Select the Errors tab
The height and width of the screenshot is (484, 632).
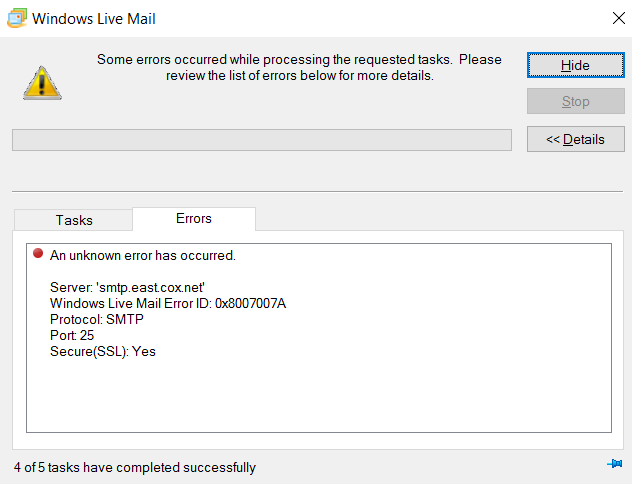pyautogui.click(x=194, y=218)
